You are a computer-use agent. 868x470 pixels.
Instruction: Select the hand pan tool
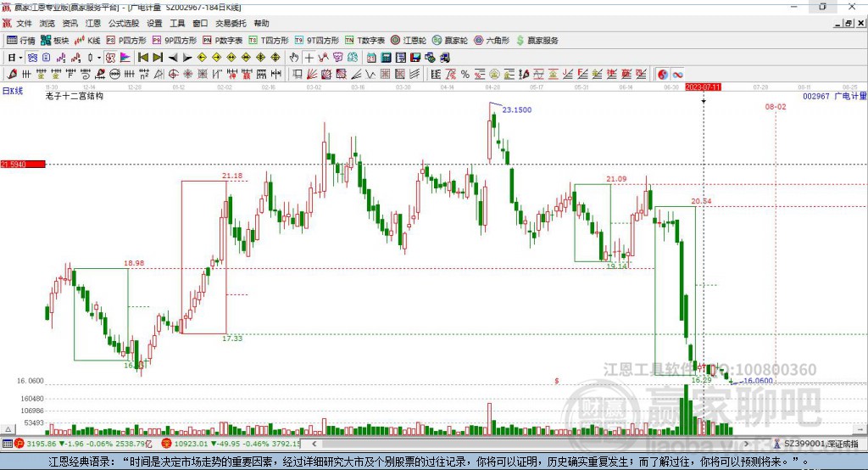point(293,58)
